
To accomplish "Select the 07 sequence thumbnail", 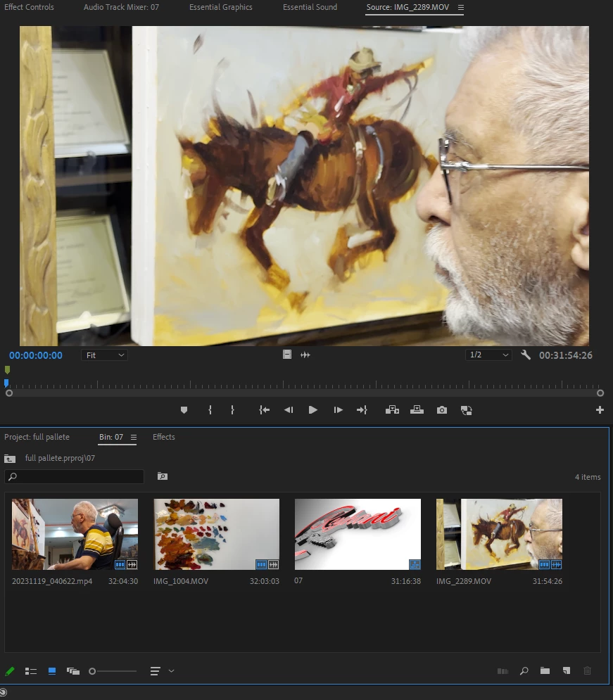I will point(358,534).
